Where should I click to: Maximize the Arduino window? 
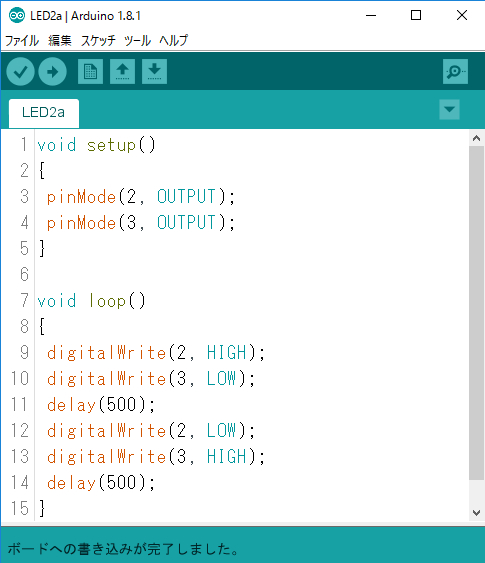[416, 15]
